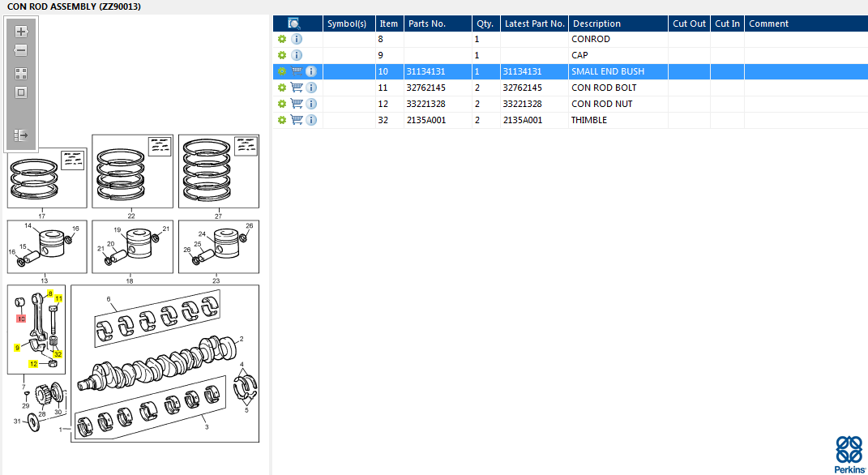Screen dimensions: 868x475
Task: Click parts number 32762145 cell
Action: [x=438, y=88]
